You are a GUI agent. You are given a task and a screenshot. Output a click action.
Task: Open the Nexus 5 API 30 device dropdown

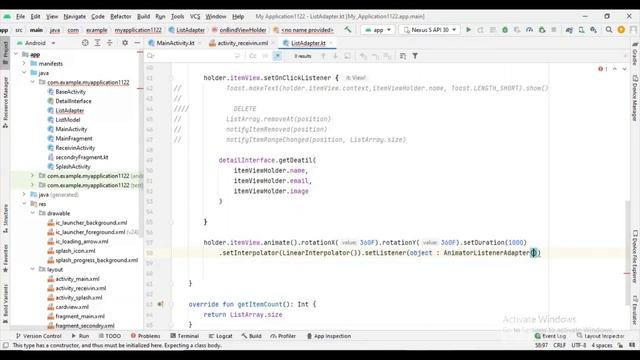429,30
